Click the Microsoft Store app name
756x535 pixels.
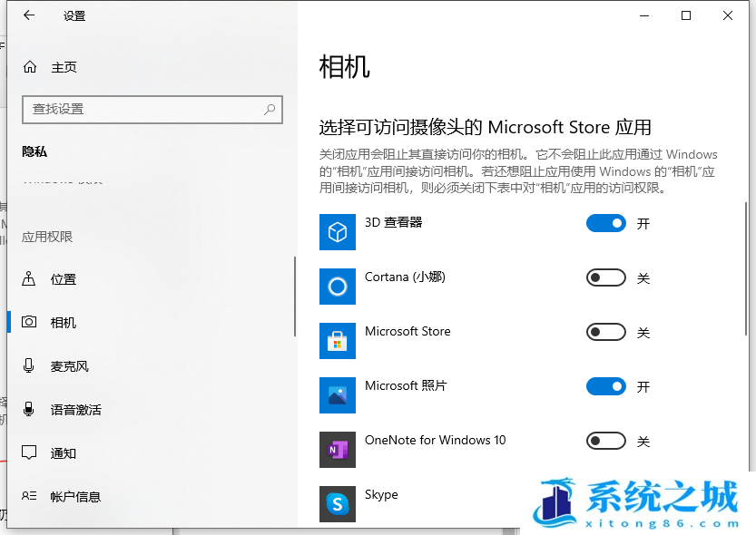coord(407,331)
